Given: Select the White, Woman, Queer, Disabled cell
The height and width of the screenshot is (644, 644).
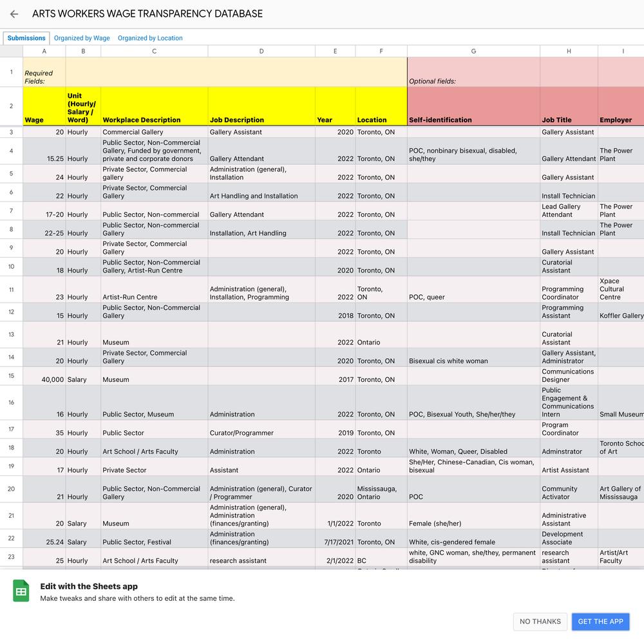Looking at the screenshot, I should pos(473,448).
